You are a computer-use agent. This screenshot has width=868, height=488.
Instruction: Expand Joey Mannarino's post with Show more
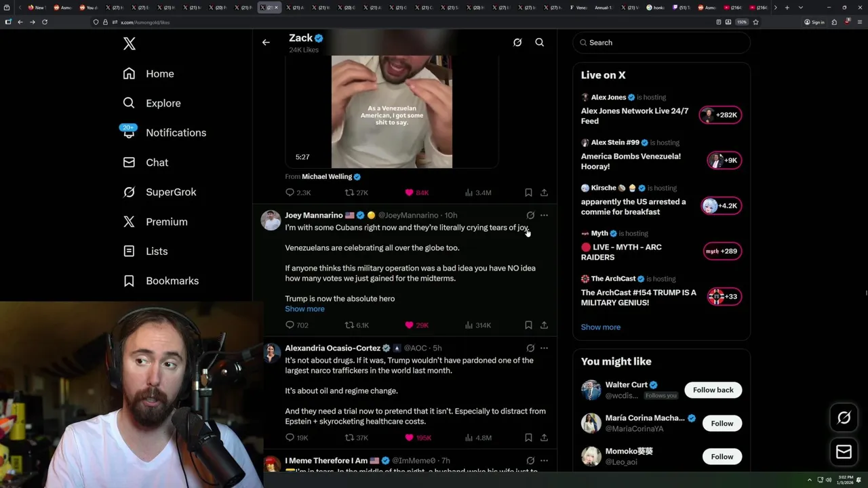tap(304, 309)
